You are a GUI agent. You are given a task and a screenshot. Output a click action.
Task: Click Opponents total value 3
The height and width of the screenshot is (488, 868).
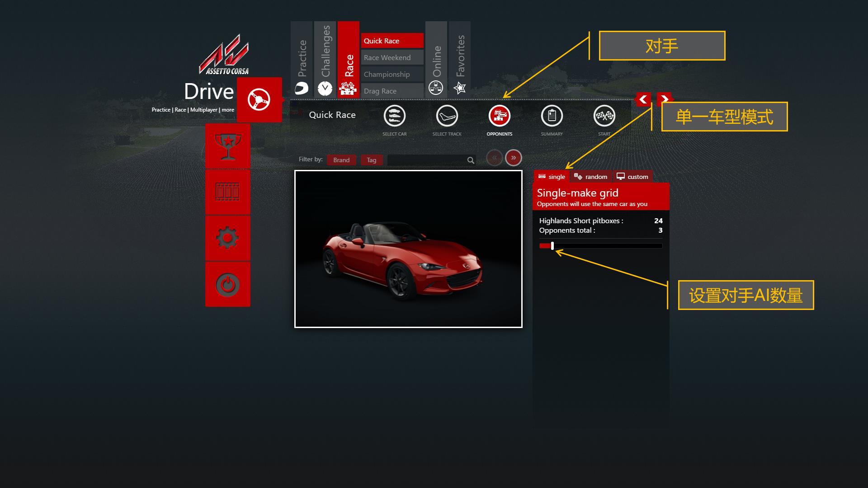pos(660,230)
